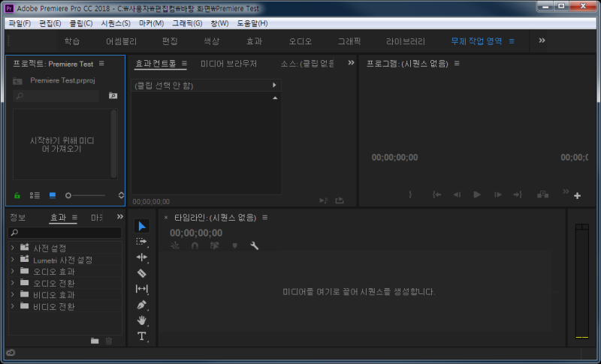The height and width of the screenshot is (364, 601).
Task: Go to In point in Program monitor
Action: coord(436,195)
